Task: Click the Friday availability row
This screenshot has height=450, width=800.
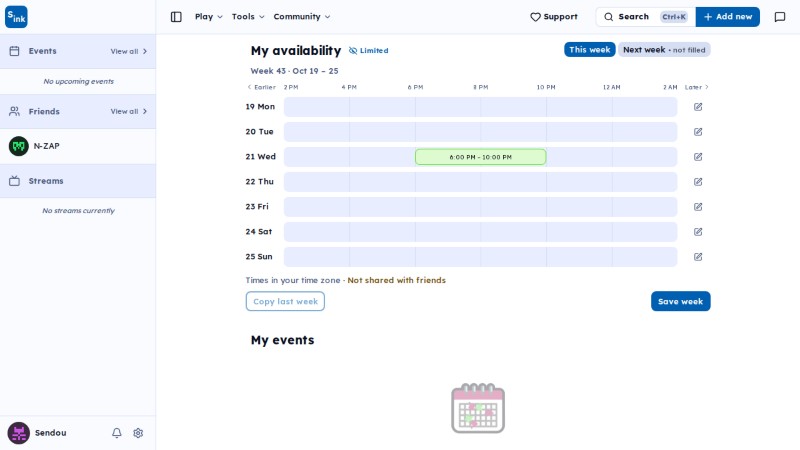Action: pos(480,207)
